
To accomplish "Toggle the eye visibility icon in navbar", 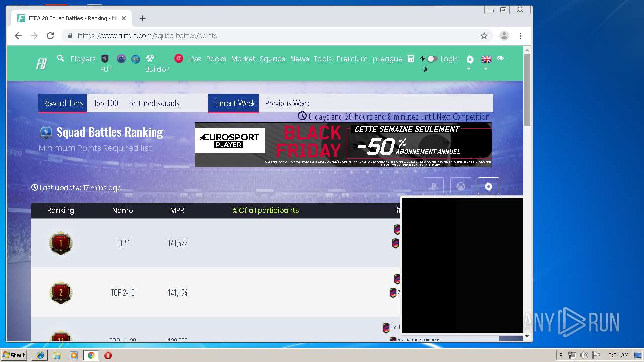I will [x=500, y=58].
